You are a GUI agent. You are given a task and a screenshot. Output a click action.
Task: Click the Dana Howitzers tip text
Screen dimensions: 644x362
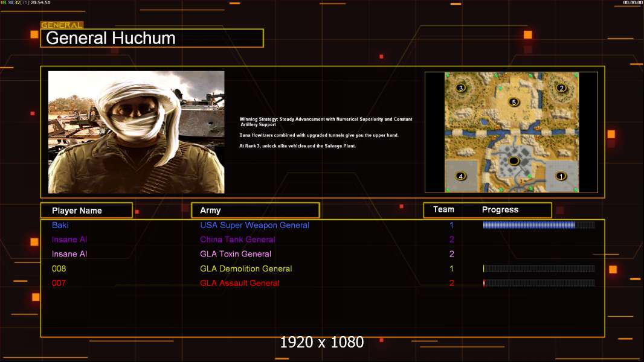319,135
